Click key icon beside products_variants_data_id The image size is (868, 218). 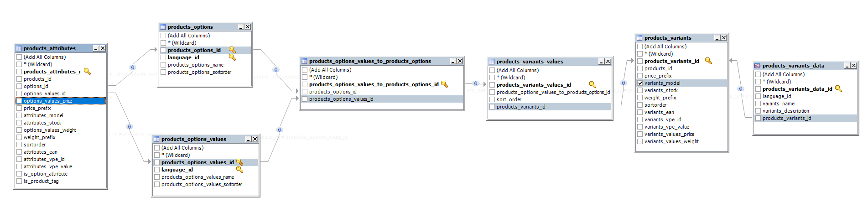(x=838, y=89)
